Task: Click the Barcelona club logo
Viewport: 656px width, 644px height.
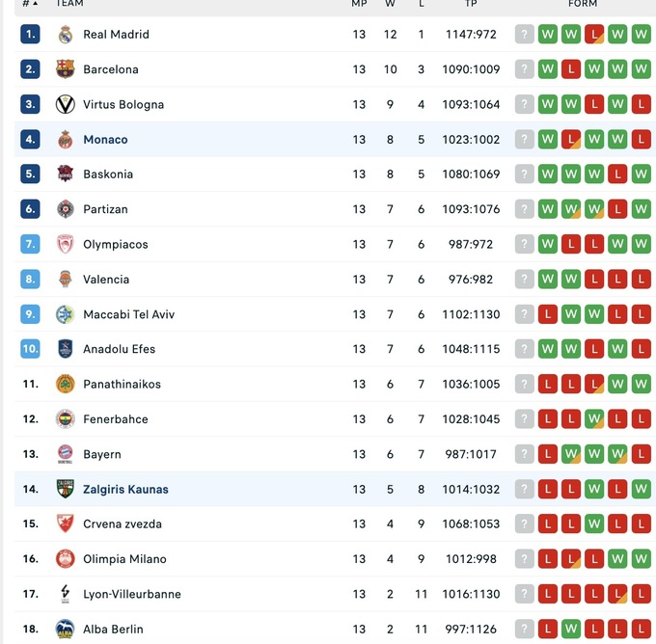Action: tap(65, 69)
